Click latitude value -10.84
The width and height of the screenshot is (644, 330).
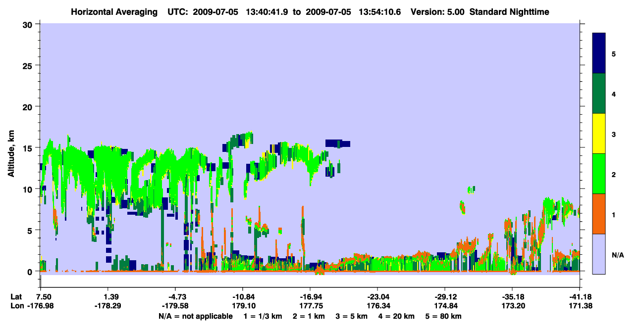tap(243, 297)
